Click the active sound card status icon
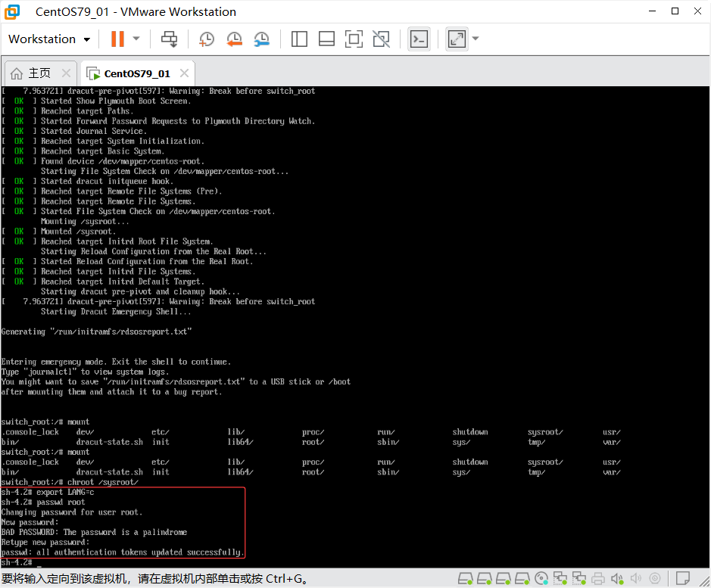The height and width of the screenshot is (588, 711). [x=617, y=578]
